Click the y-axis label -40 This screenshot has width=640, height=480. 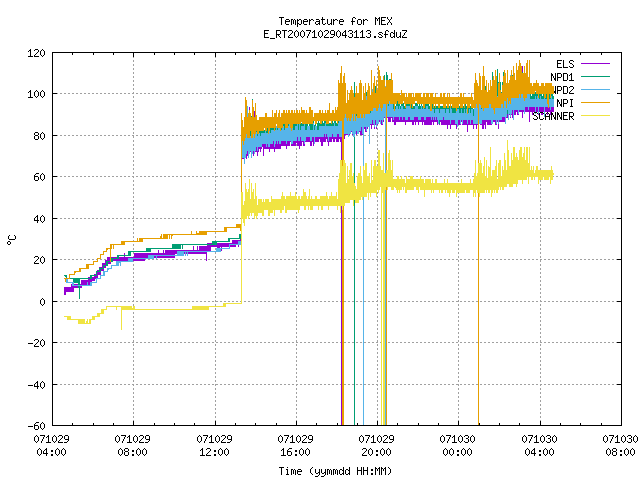[36, 385]
